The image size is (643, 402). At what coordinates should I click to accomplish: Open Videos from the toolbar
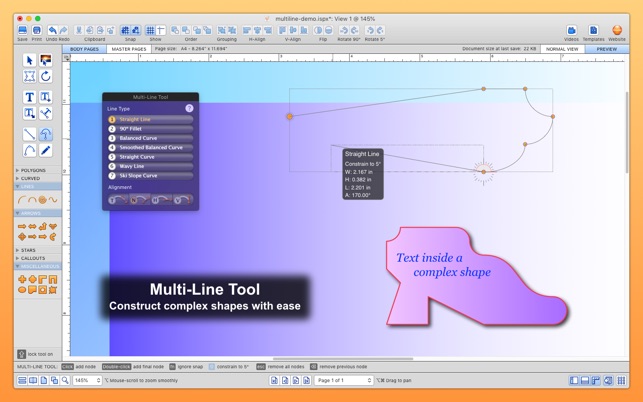click(571, 30)
